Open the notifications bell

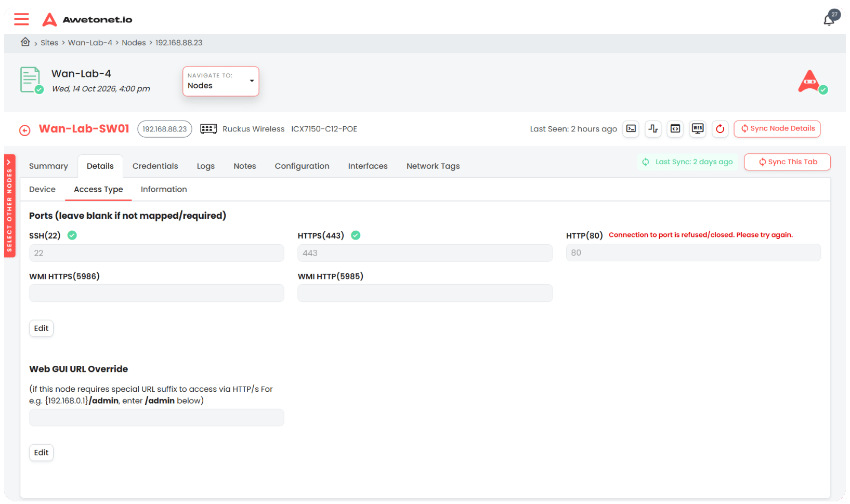tap(829, 20)
